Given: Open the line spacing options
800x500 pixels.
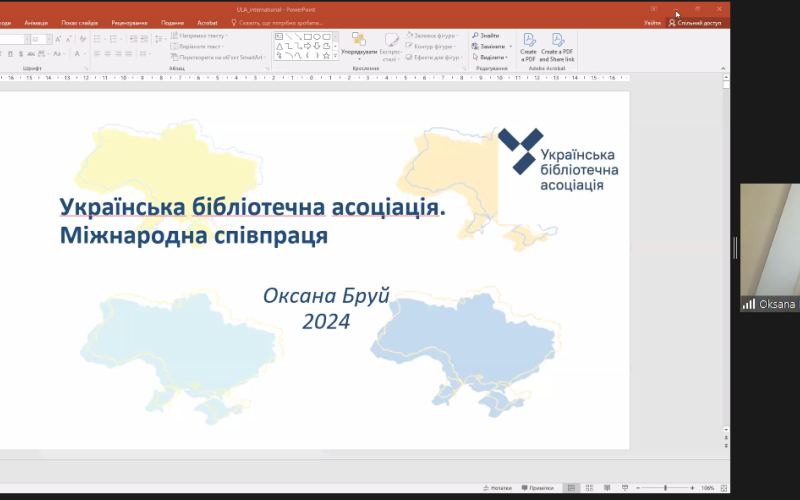Looking at the screenshot, I should [160, 39].
